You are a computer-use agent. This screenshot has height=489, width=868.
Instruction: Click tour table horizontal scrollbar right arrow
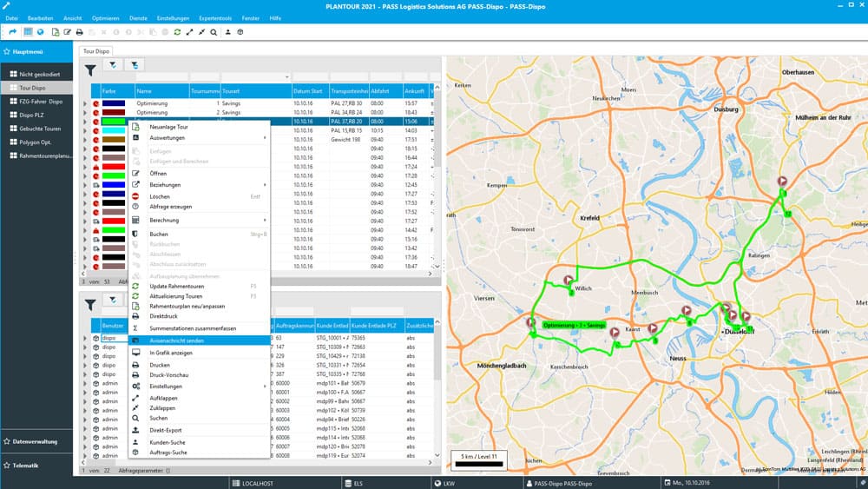coord(431,274)
